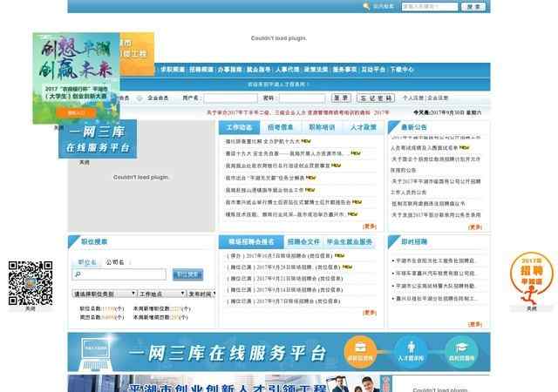The image size is (558, 392).
Task: Select the 公司名 search option
Action: (x=114, y=261)
